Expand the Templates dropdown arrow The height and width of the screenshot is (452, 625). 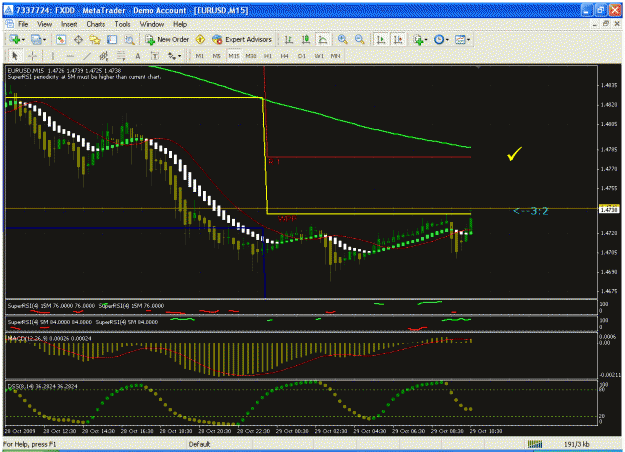pyautogui.click(x=468, y=40)
